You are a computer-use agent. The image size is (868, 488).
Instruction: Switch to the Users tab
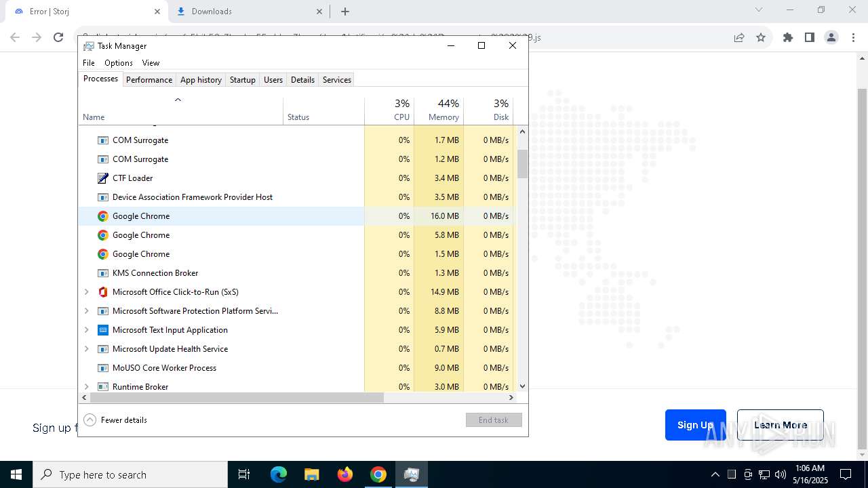pos(273,80)
